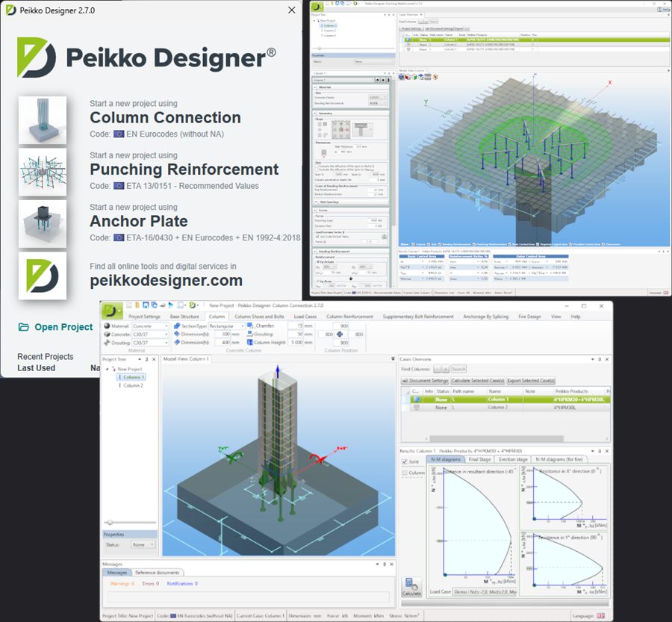Switch to the Load Cases tab
This screenshot has width=672, height=622.
coord(305,317)
